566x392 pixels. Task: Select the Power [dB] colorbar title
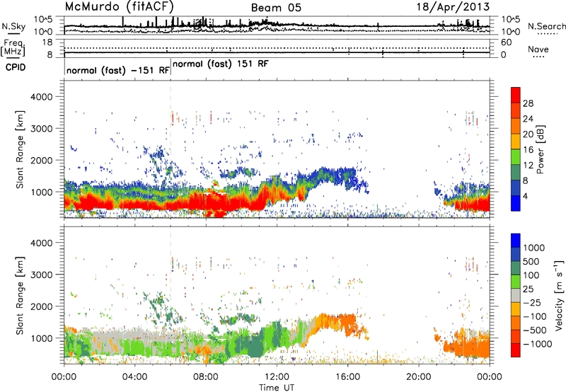pyautogui.click(x=540, y=149)
